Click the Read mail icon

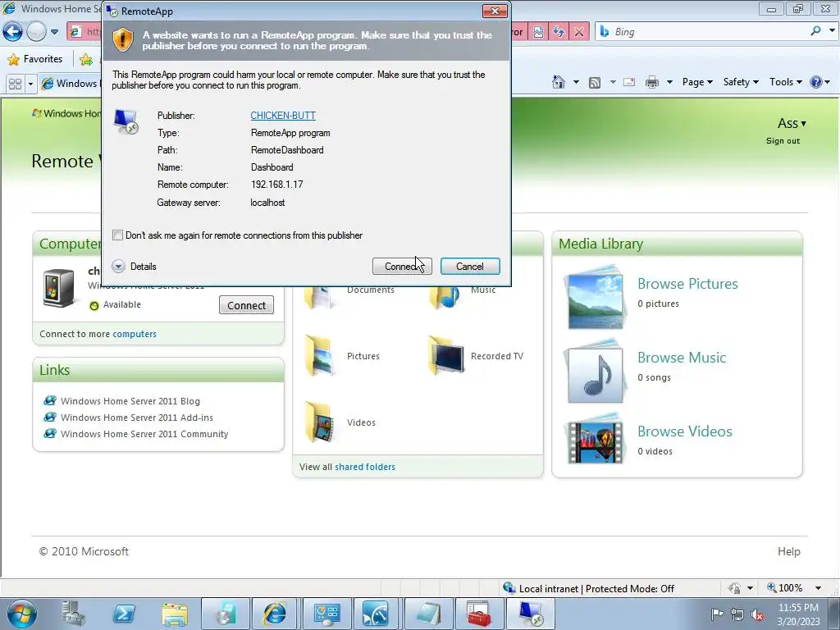(629, 82)
